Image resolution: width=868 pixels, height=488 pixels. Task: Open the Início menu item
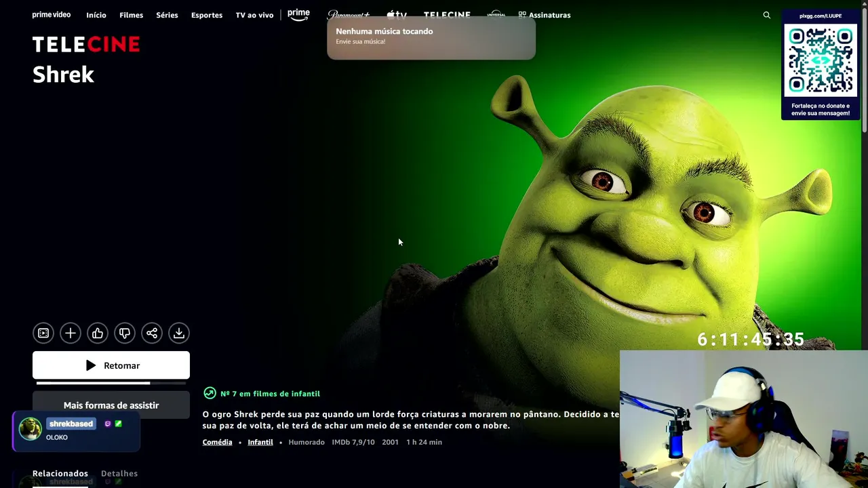pyautogui.click(x=96, y=15)
